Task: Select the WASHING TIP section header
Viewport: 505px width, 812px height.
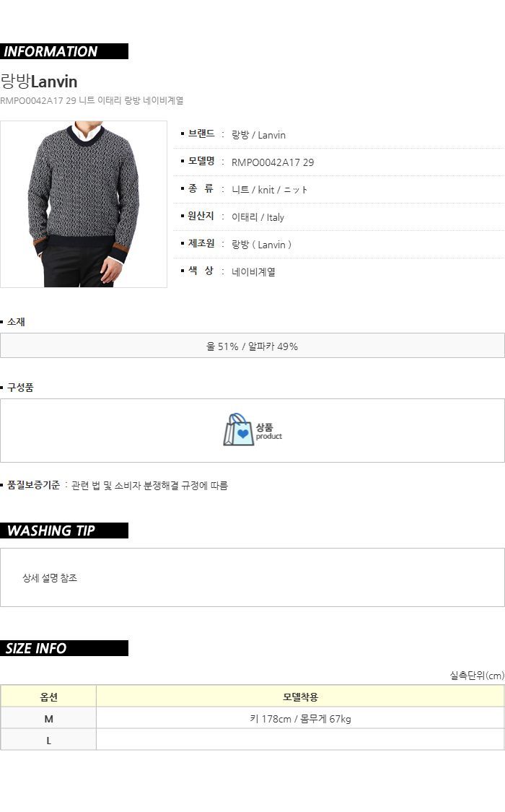Action: (64, 531)
